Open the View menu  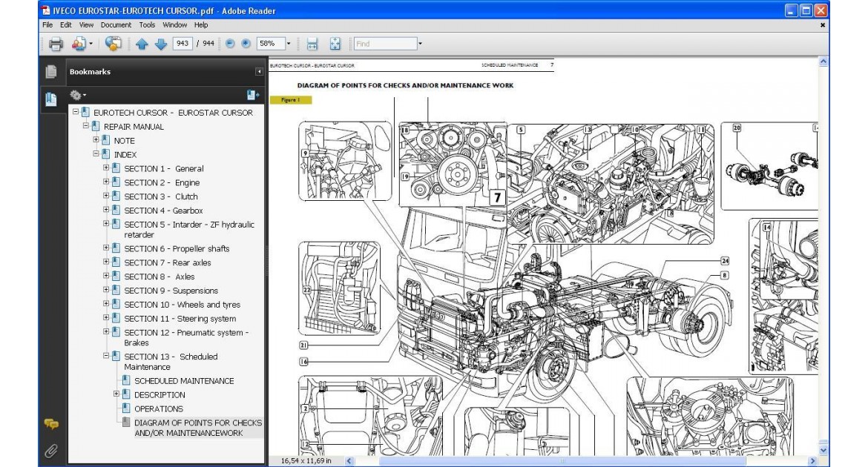click(x=86, y=25)
